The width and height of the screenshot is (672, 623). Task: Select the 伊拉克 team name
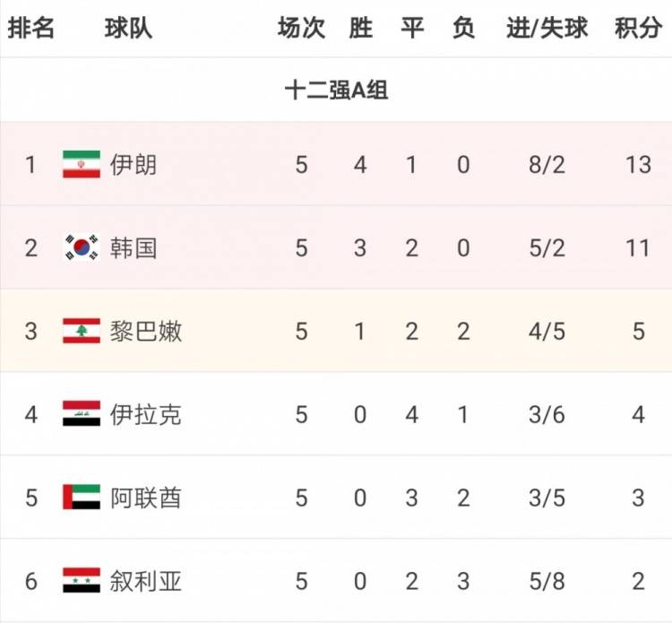pyautogui.click(x=146, y=414)
